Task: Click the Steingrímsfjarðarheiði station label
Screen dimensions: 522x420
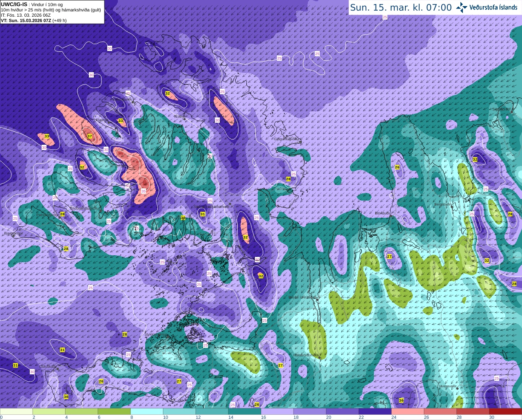Action: coord(212,207)
